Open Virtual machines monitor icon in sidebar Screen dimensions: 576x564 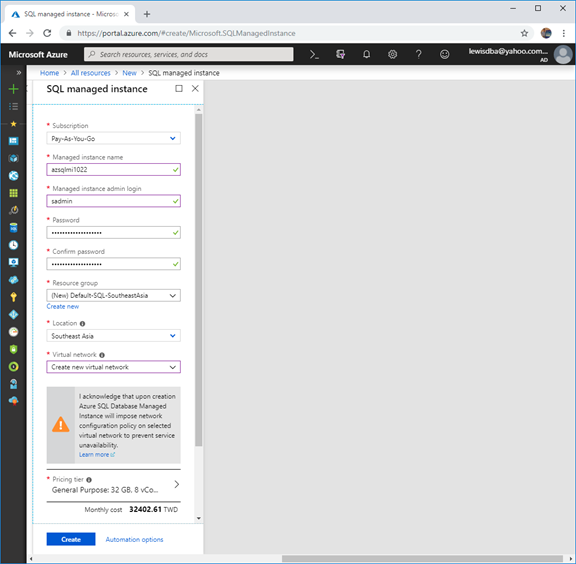coord(14,262)
